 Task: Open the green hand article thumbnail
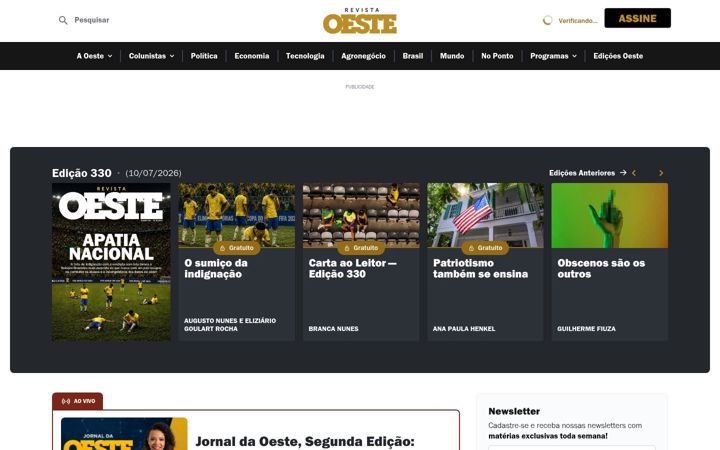(610, 215)
